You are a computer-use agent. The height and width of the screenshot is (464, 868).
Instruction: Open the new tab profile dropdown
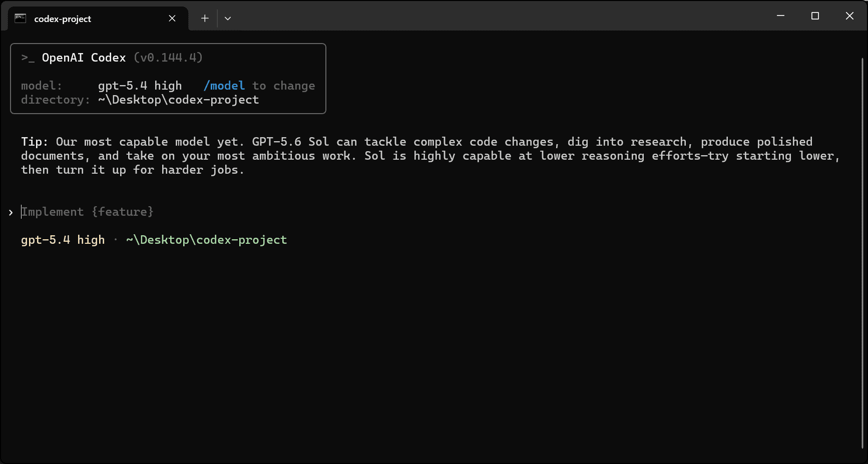click(228, 19)
